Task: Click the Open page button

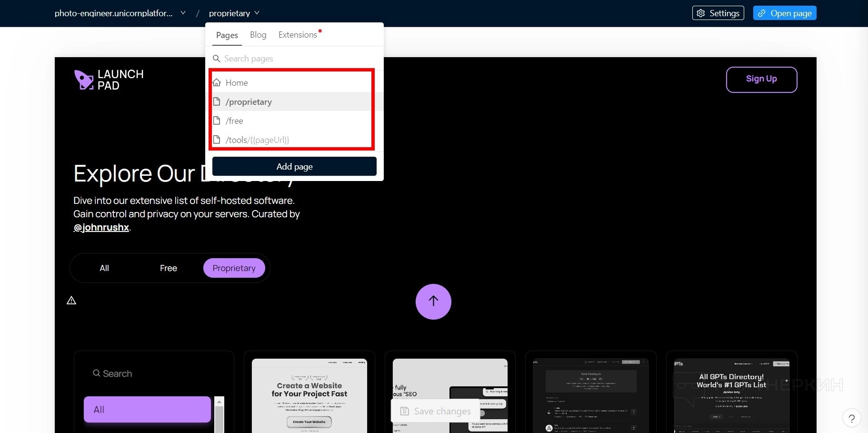Action: (785, 13)
